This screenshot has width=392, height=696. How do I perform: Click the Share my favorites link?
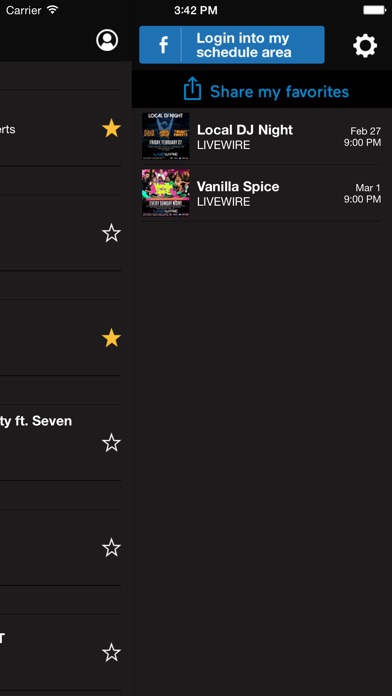(x=279, y=92)
